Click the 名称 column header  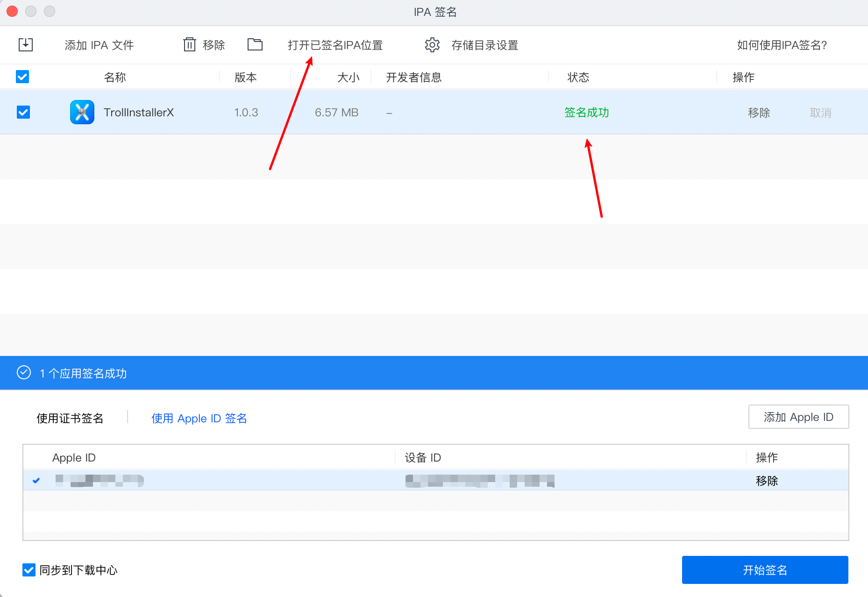(x=115, y=77)
